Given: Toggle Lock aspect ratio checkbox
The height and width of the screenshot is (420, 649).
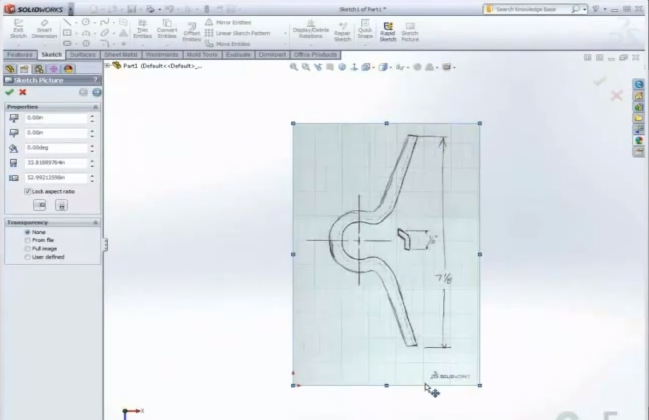Looking at the screenshot, I should (x=28, y=191).
